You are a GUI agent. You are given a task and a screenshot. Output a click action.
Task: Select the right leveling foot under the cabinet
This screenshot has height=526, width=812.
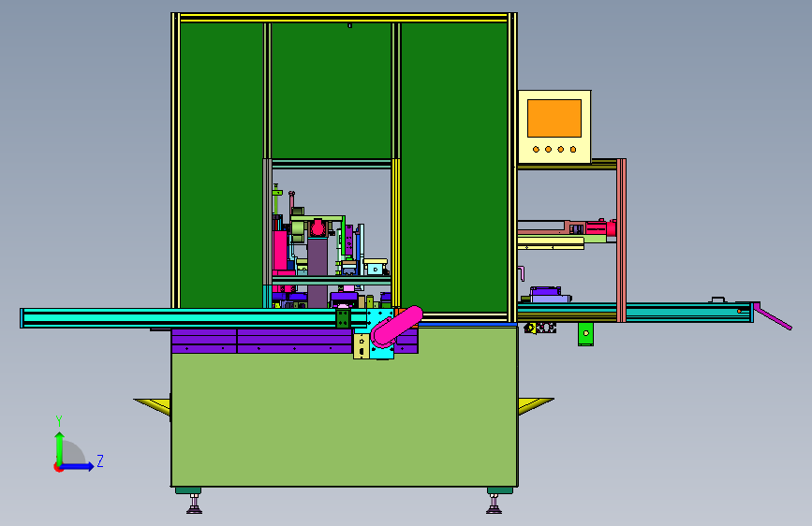494,504
